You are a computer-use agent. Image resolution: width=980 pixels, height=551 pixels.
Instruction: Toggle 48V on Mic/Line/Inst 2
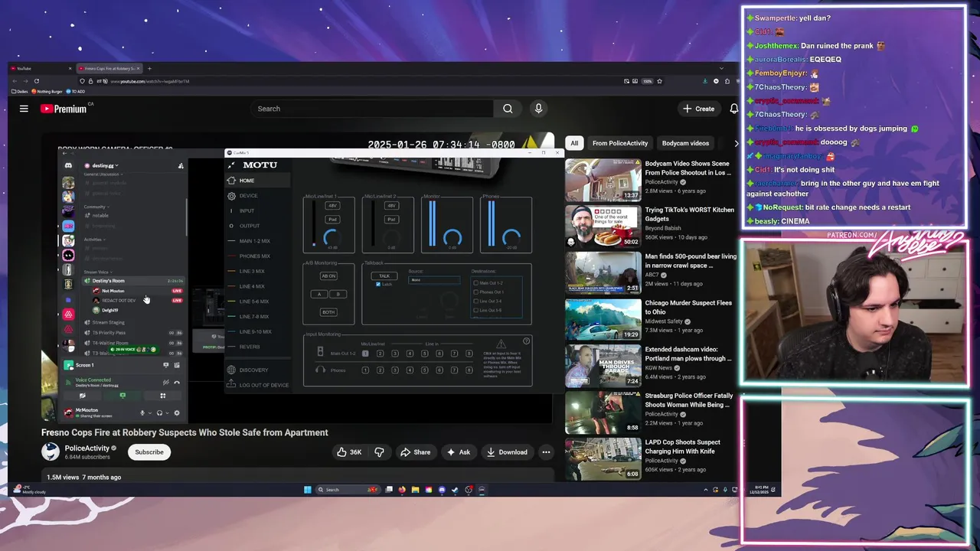(391, 205)
